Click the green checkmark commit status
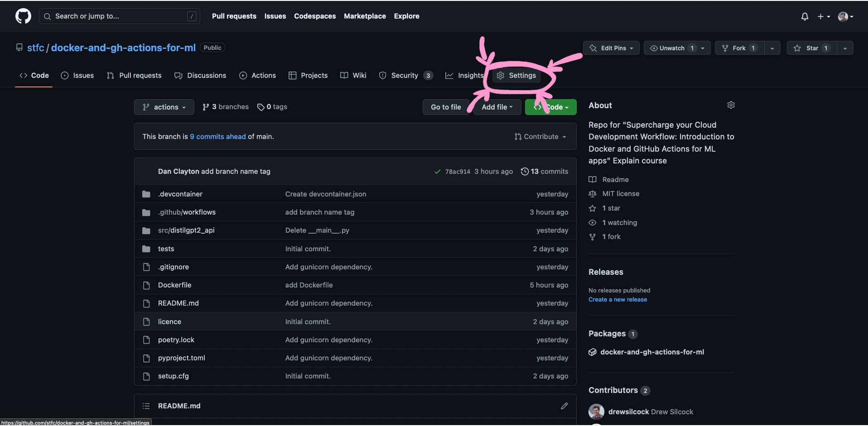This screenshot has width=868, height=426. tap(437, 172)
